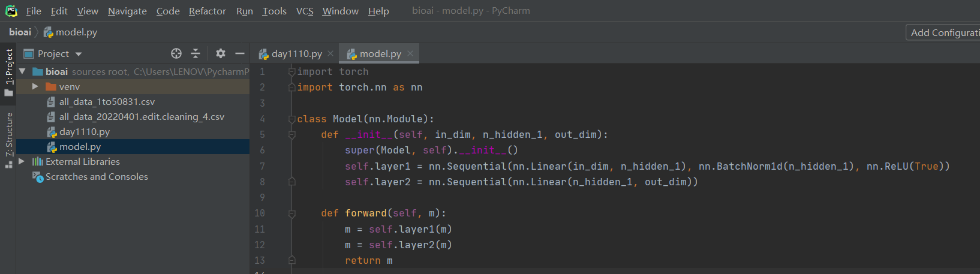Click the Python icon on model.py tab
Viewport: 980px width, 274px height.
coord(352,54)
